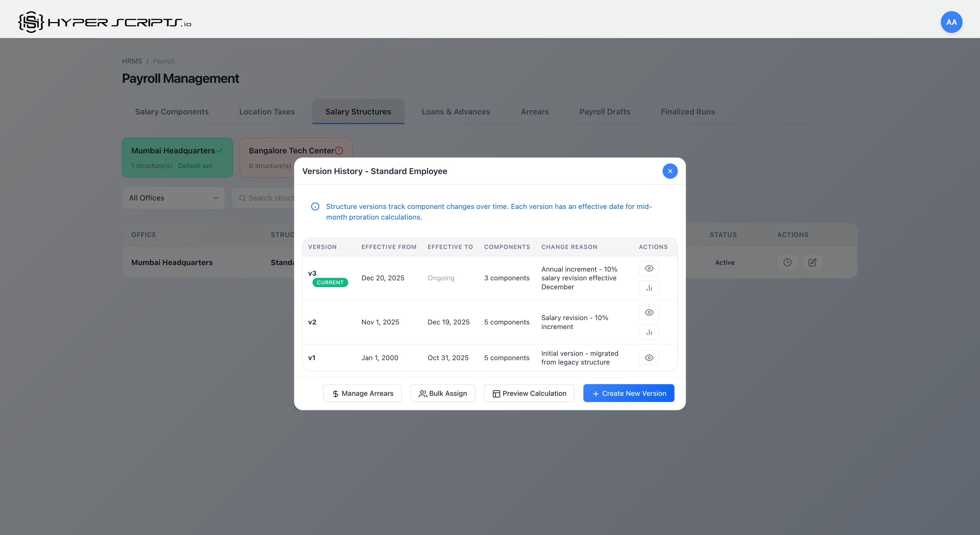Expand the All Offices dropdown
The image size is (980, 535).
173,198
